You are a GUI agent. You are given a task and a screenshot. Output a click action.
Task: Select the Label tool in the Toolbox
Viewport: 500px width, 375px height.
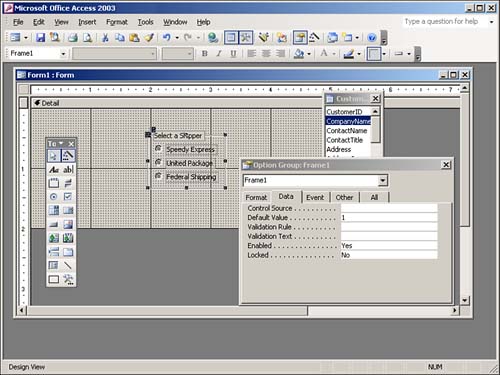click(x=54, y=169)
